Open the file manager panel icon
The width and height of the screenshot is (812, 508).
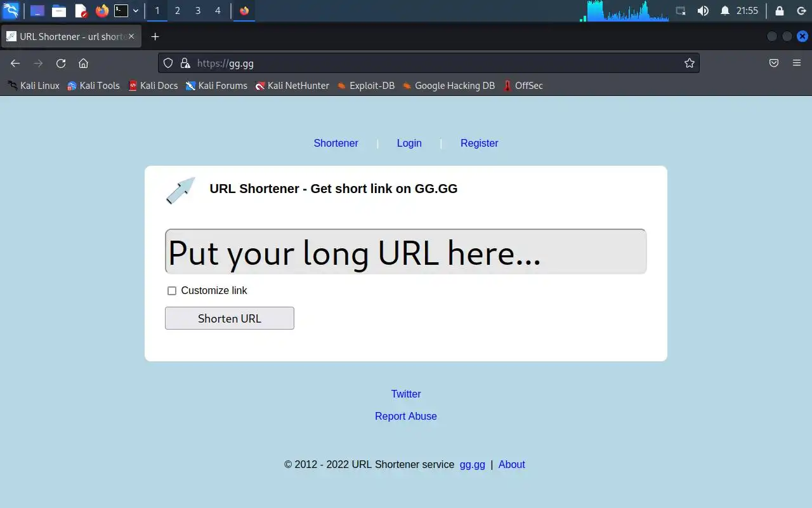click(59, 11)
